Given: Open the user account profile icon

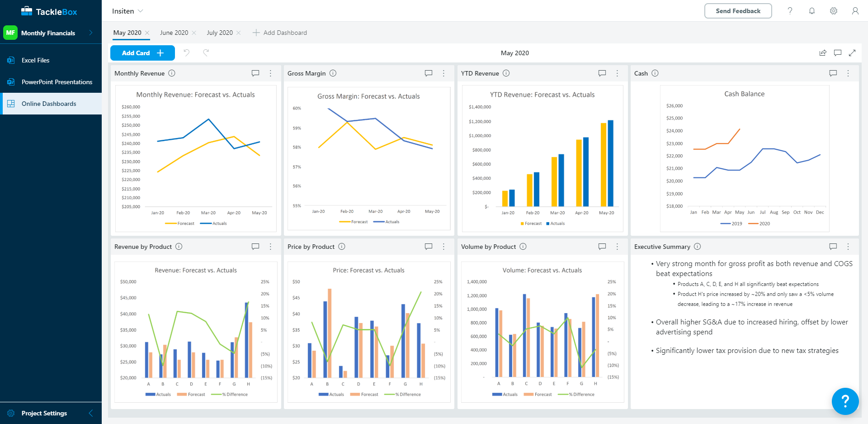Looking at the screenshot, I should click(855, 11).
